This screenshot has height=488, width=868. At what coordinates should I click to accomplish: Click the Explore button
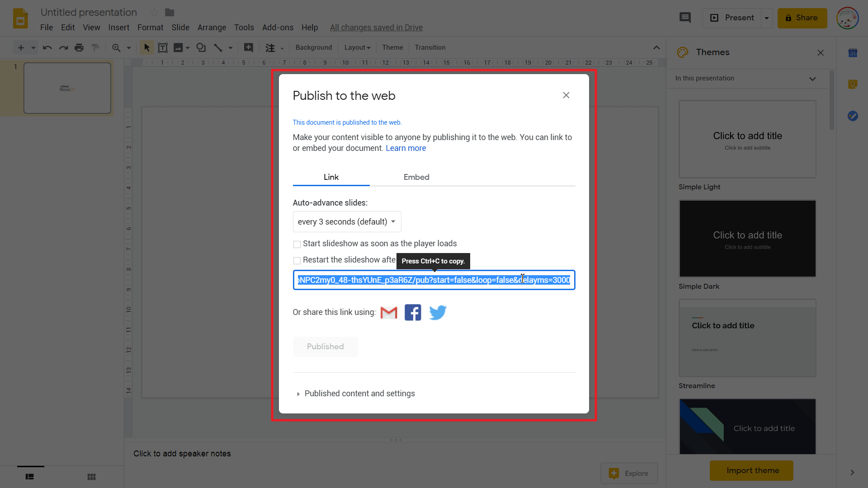point(629,474)
